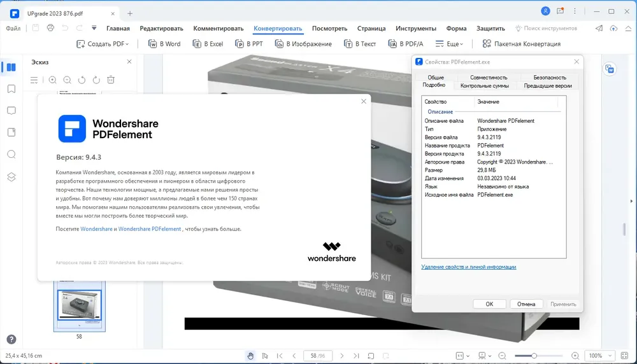637x364 pixels.
Task: Go to the first page
Action: click(280, 356)
